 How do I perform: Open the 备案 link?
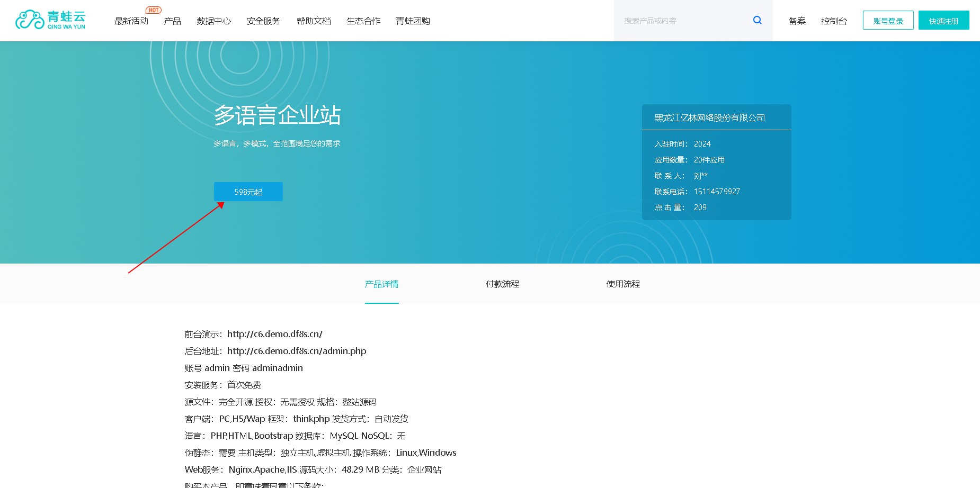coord(797,21)
